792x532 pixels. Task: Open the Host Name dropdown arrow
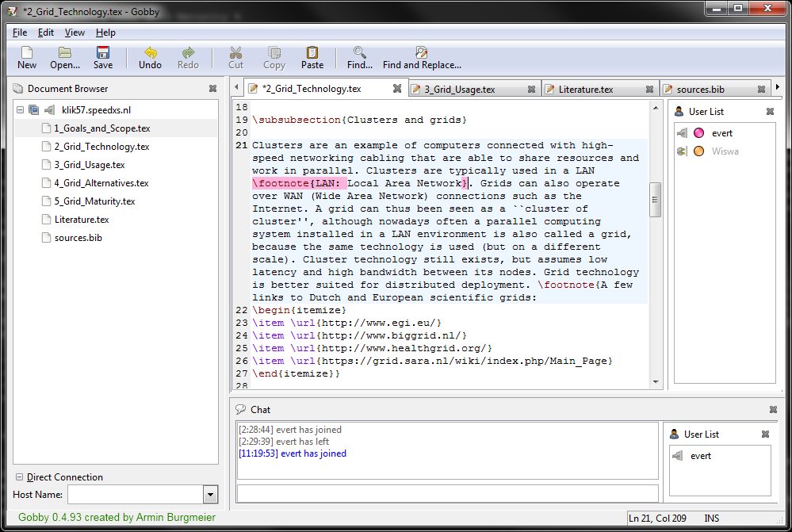(x=211, y=495)
